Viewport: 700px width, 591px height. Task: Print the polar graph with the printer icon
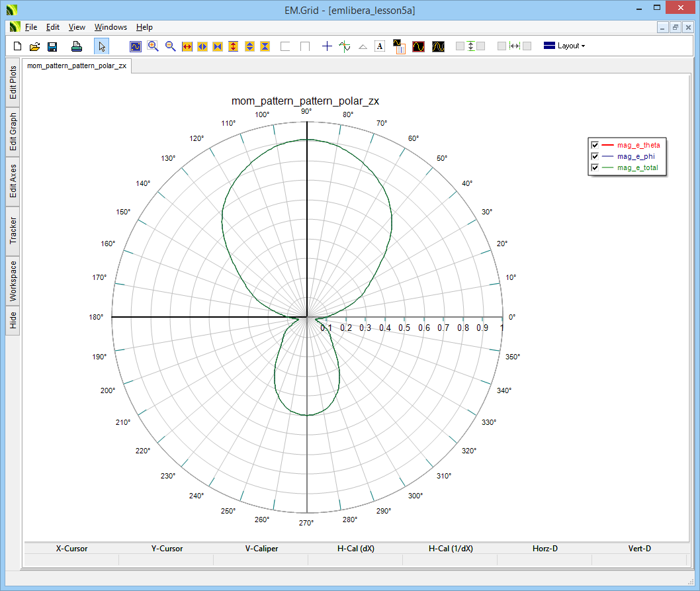(77, 46)
